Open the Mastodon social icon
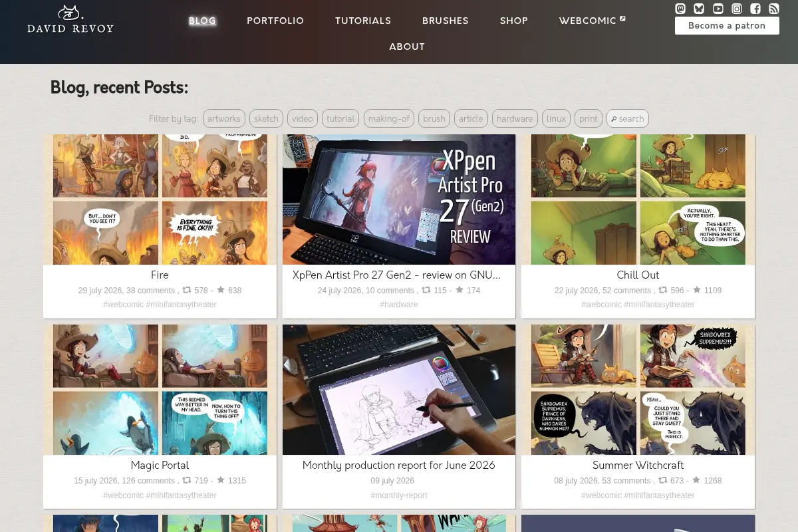 (x=680, y=9)
